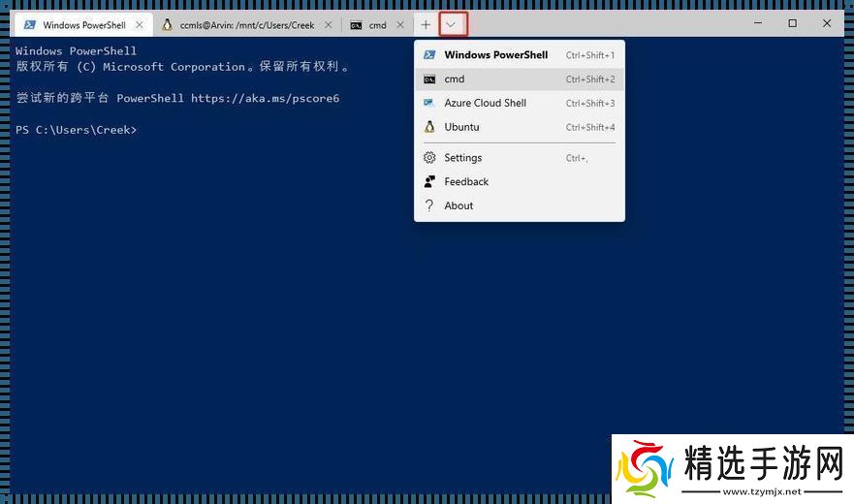The width and height of the screenshot is (854, 504).
Task: Close the cmd tab
Action: point(403,25)
